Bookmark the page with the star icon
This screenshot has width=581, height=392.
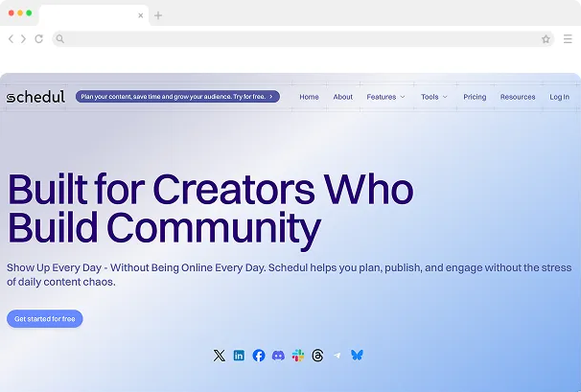[546, 39]
